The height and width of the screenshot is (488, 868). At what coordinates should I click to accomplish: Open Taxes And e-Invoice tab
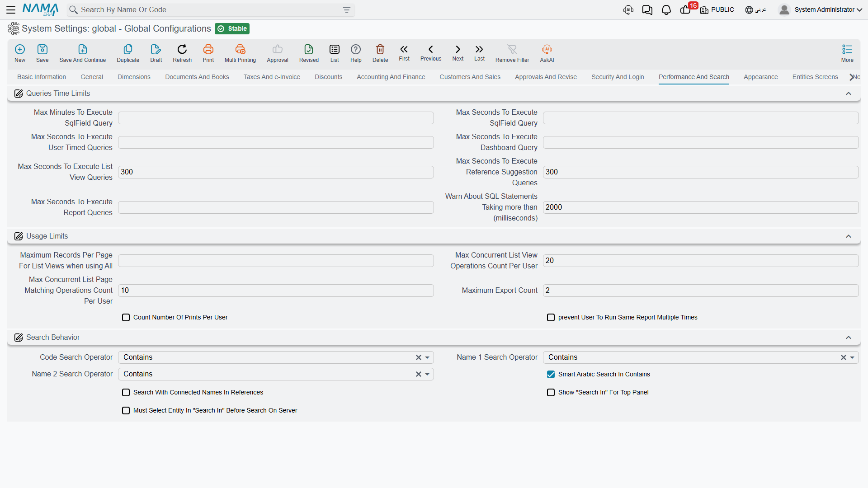272,77
